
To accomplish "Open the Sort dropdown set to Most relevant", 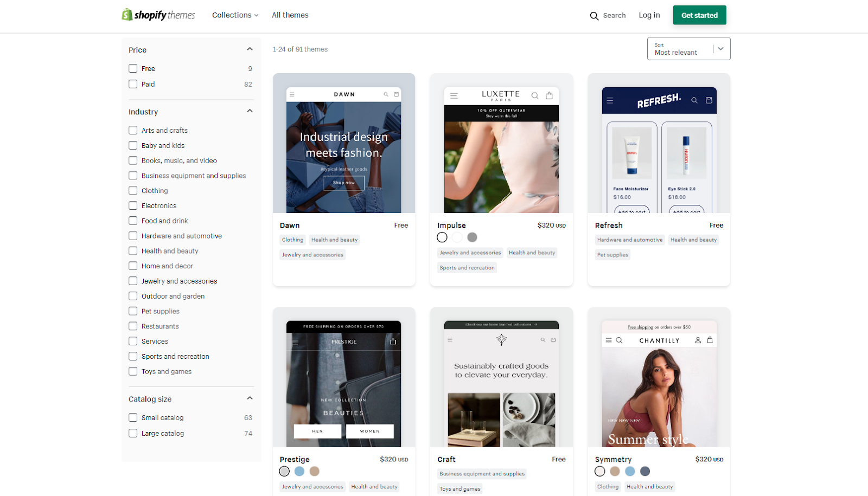I will [688, 48].
